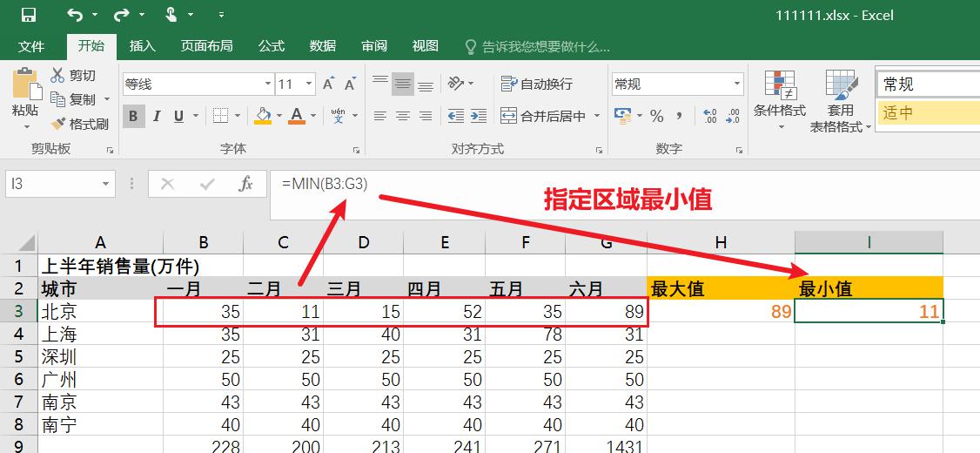Screen dimensions: 980x453
Task: Align text to top of cell
Action: (x=380, y=82)
